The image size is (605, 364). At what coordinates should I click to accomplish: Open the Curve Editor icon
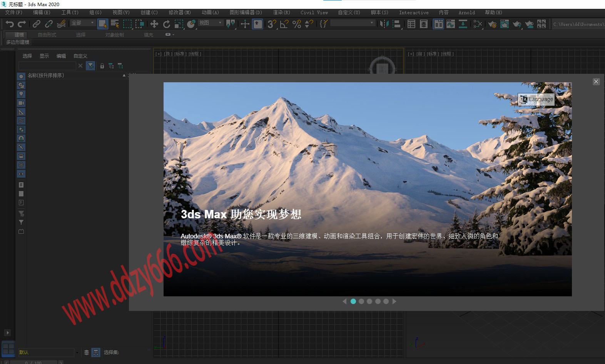(450, 24)
